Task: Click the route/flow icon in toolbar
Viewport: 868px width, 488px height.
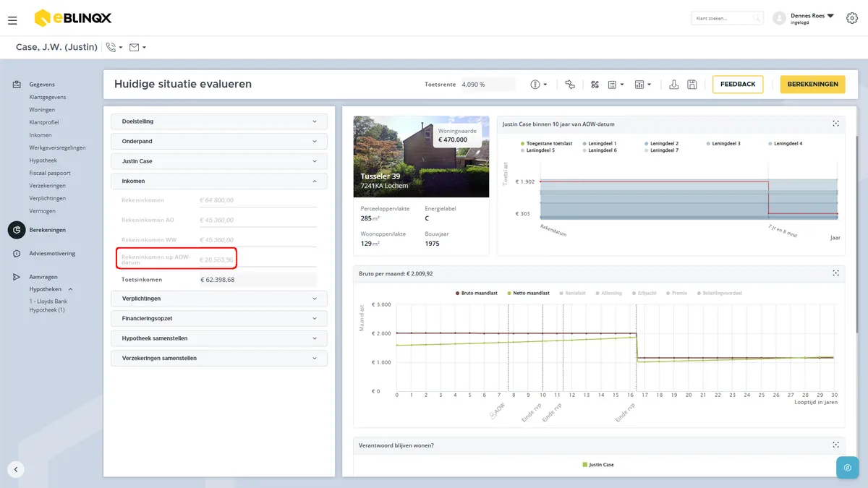Action: [570, 85]
